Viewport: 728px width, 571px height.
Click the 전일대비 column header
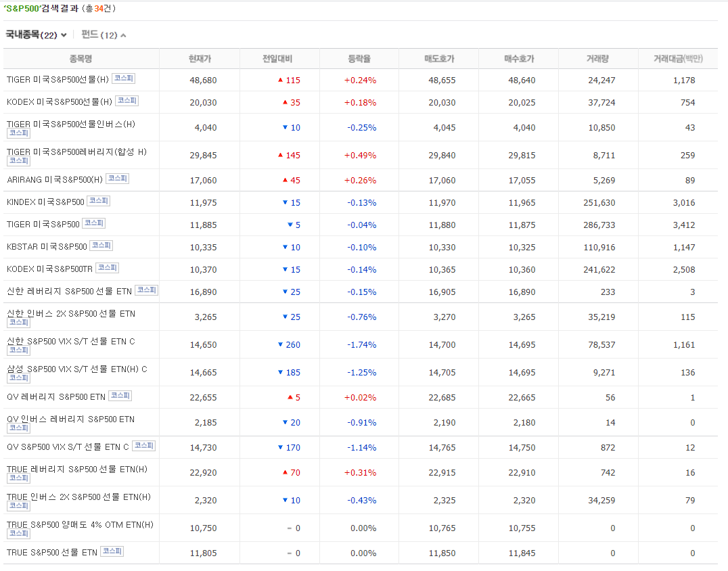coord(277,59)
